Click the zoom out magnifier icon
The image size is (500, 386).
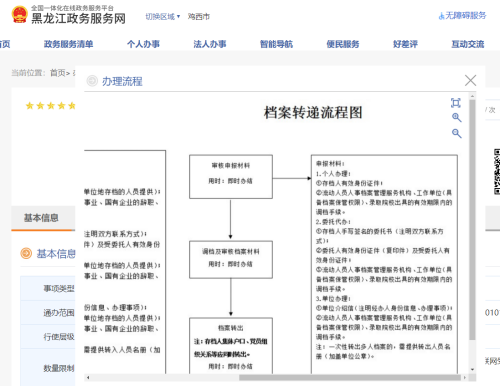click(x=456, y=133)
